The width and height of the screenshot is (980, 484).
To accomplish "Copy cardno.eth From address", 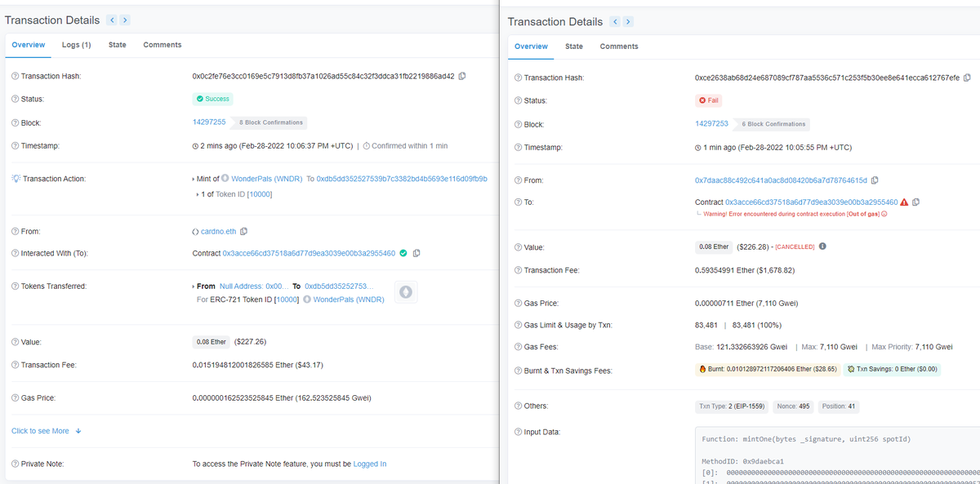I will coord(243,232).
